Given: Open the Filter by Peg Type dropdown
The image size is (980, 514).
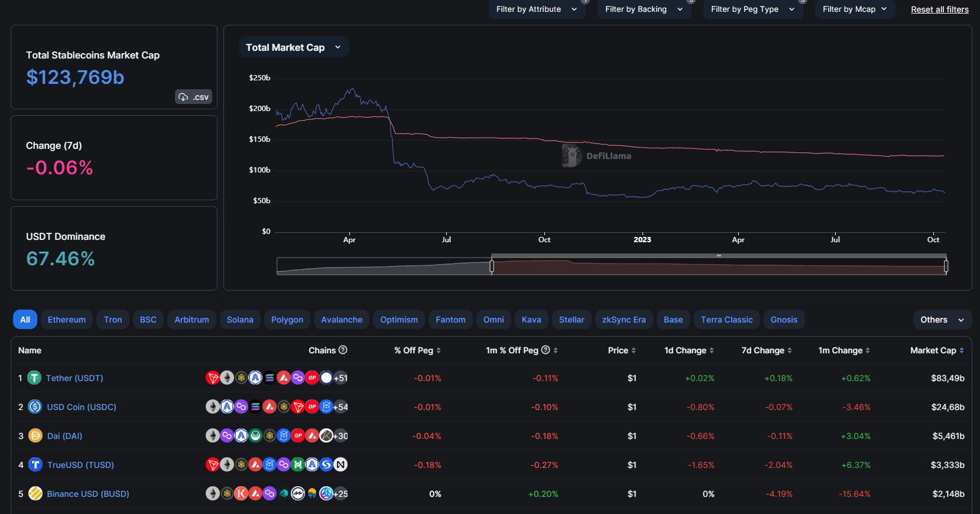Looking at the screenshot, I should [753, 9].
